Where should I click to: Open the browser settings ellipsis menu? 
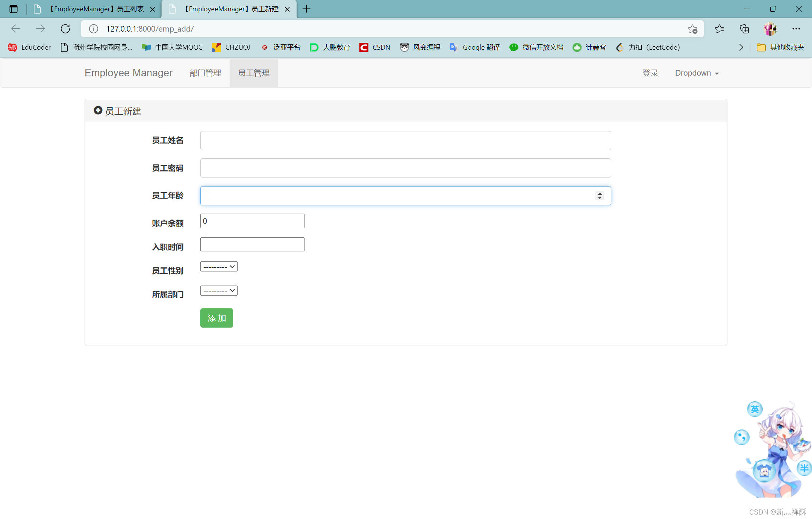(x=796, y=29)
